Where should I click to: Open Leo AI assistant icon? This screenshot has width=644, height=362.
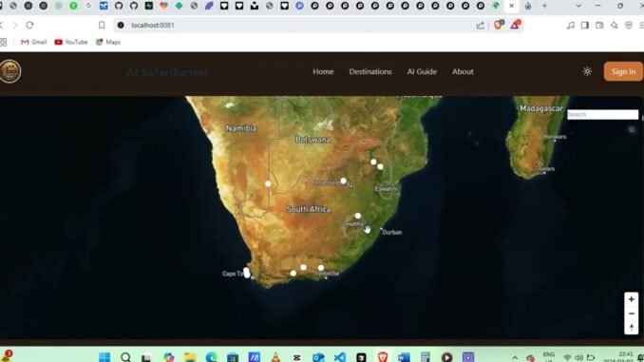(614, 25)
